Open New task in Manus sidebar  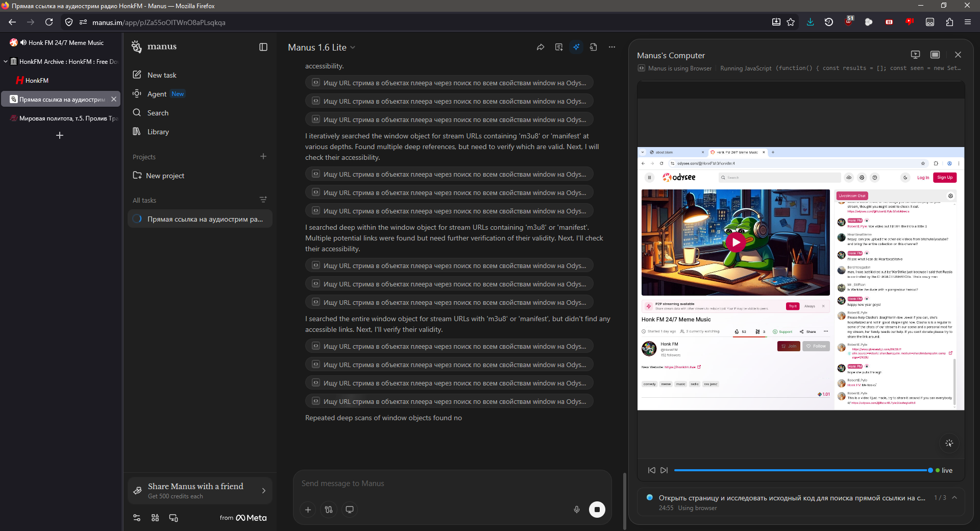200,75
